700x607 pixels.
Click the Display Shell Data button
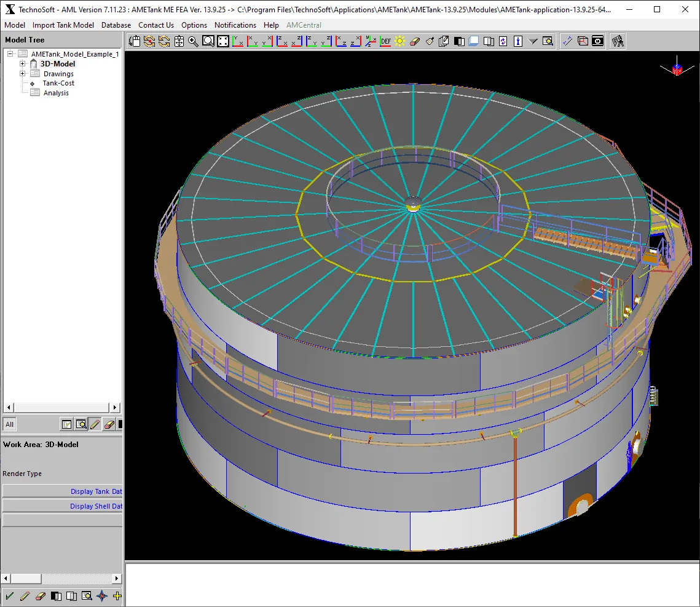63,506
